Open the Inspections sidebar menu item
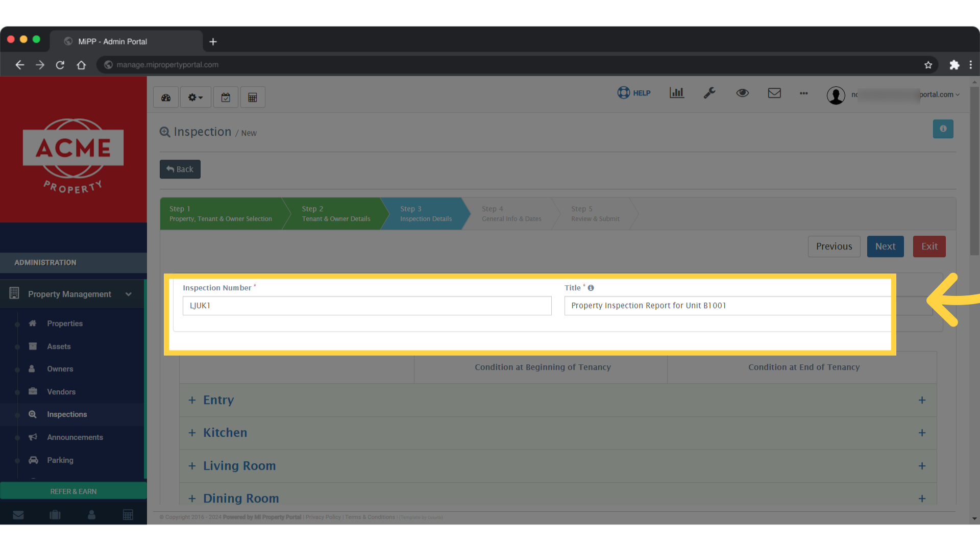This screenshot has height=551, width=980. tap(67, 414)
